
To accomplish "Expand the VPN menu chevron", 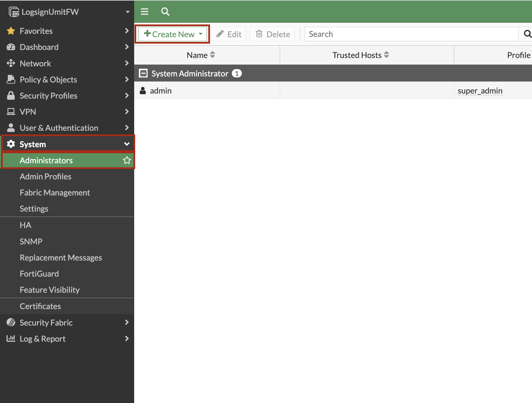I will point(127,111).
